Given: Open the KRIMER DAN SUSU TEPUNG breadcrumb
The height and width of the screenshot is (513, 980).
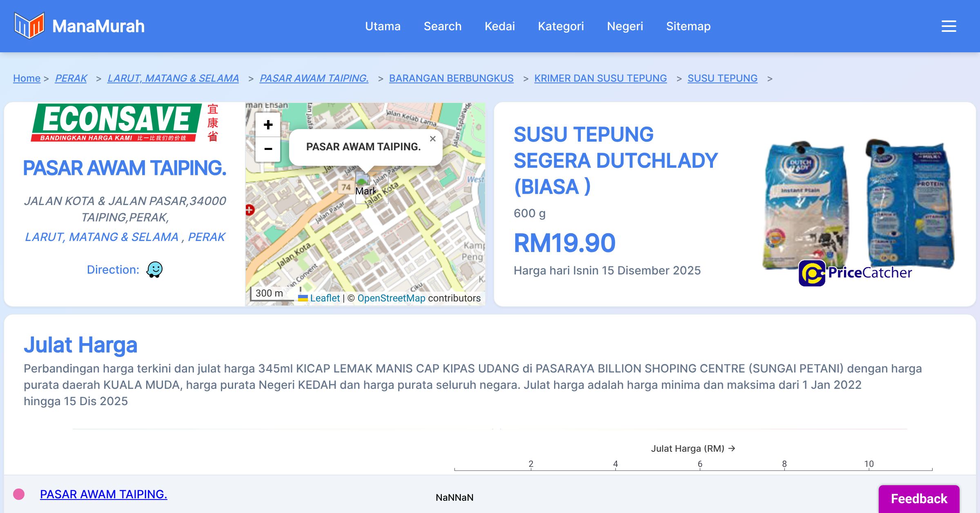Looking at the screenshot, I should click(600, 78).
